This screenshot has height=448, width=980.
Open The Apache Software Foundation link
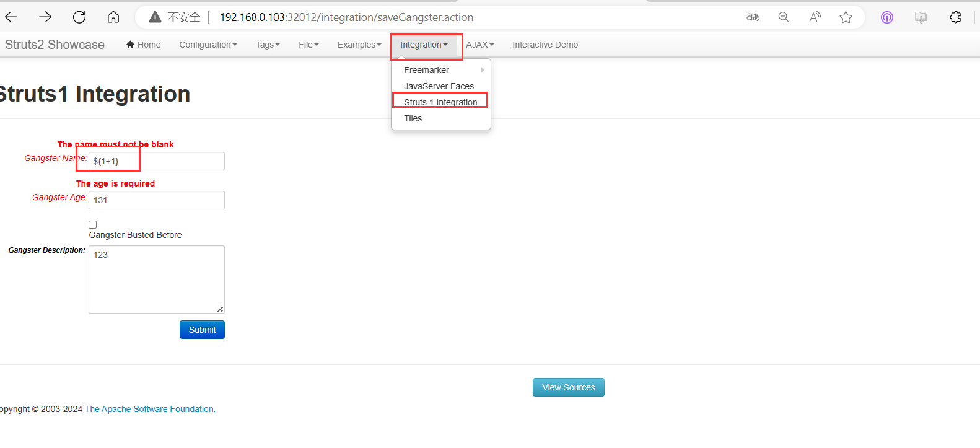150,409
